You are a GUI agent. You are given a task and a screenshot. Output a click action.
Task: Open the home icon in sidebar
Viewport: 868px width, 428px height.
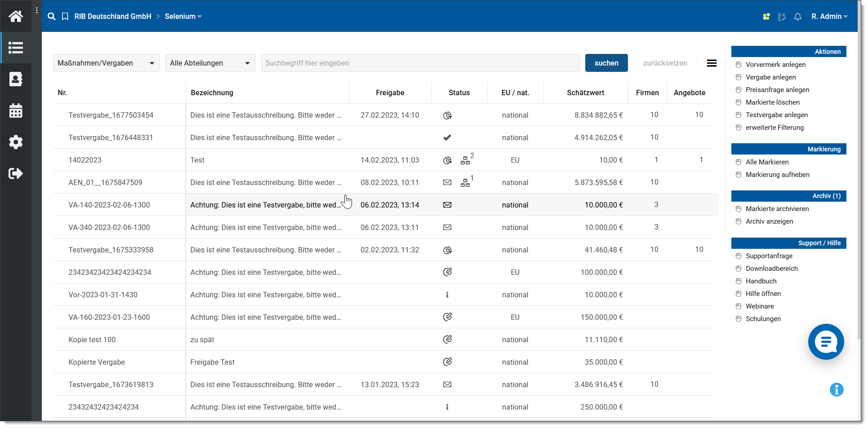click(x=16, y=17)
